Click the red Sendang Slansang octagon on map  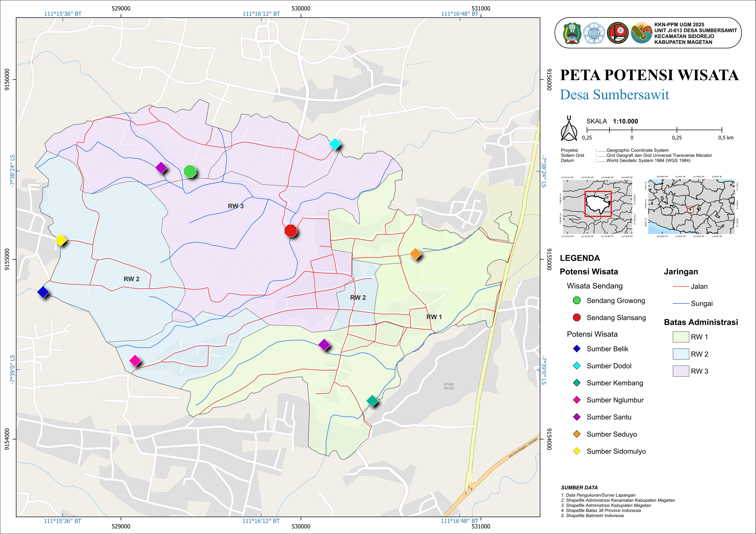point(290,231)
